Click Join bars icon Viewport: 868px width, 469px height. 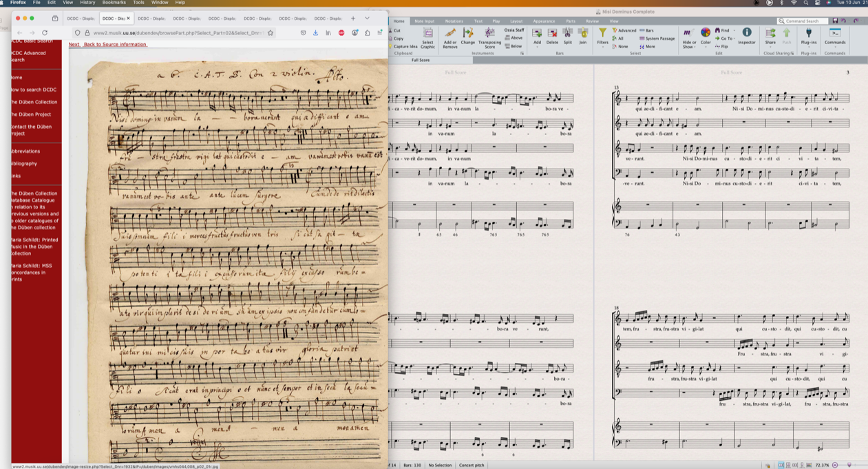[x=583, y=37]
